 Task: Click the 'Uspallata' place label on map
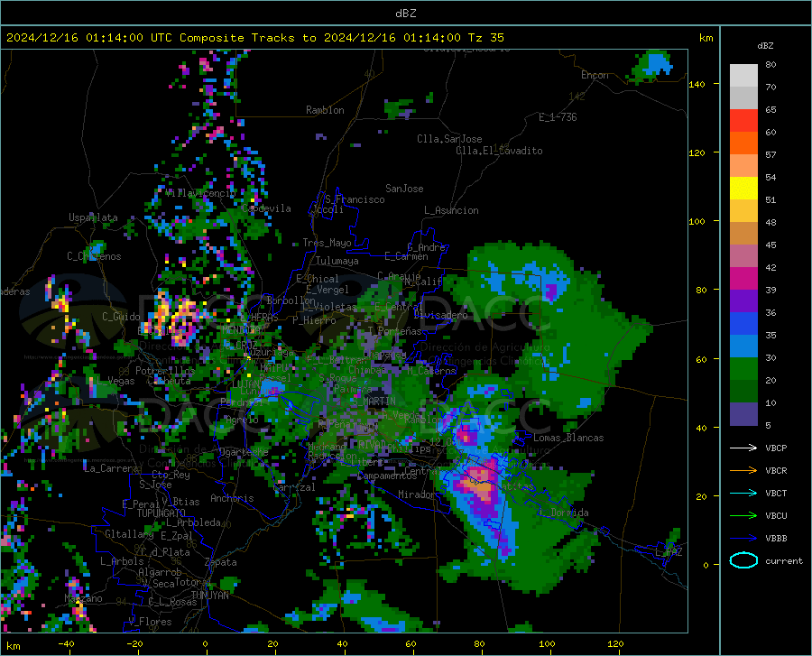93,217
